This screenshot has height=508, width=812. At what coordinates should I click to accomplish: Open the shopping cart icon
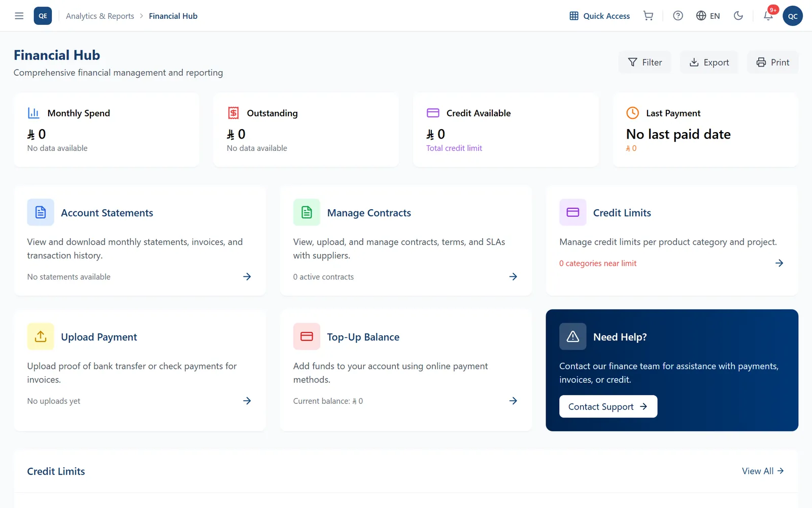[x=648, y=16]
